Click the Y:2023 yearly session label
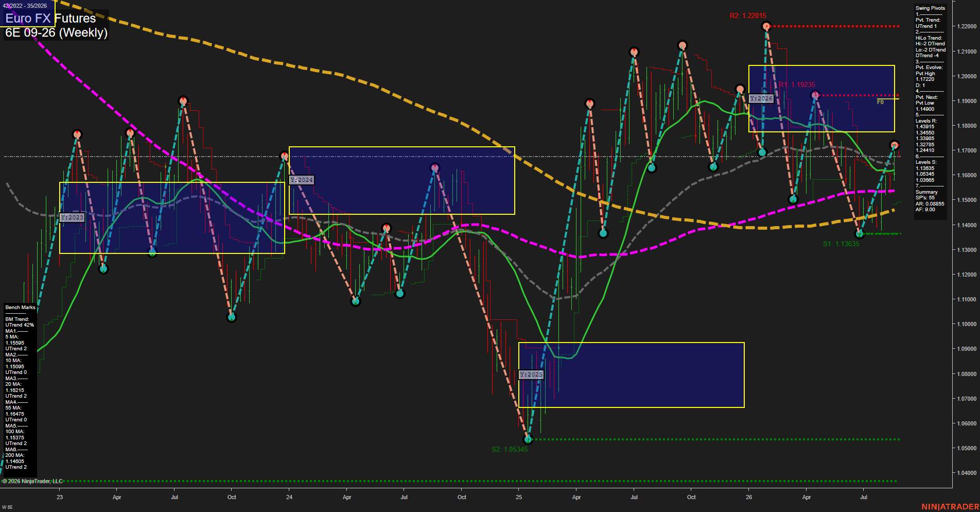980x512 pixels. tap(72, 217)
